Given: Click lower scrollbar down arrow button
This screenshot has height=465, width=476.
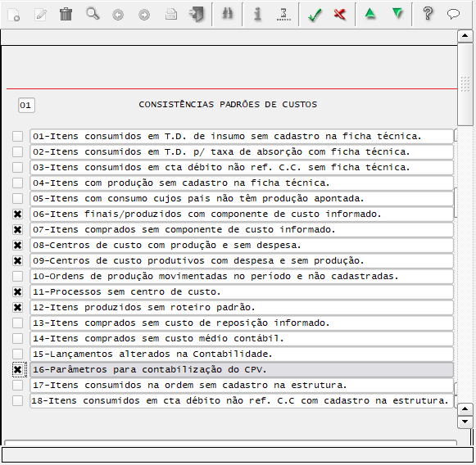Looking at the screenshot, I should click(465, 422).
